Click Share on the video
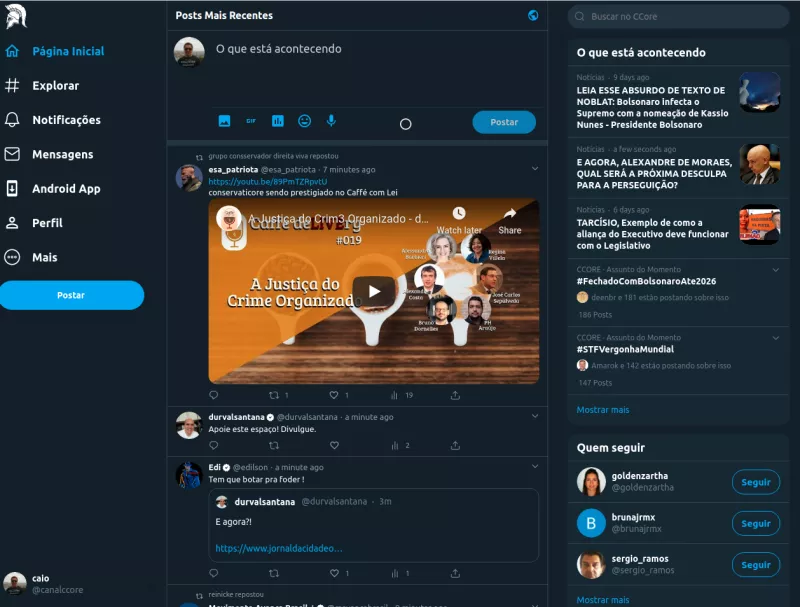800x607 pixels. (x=510, y=221)
